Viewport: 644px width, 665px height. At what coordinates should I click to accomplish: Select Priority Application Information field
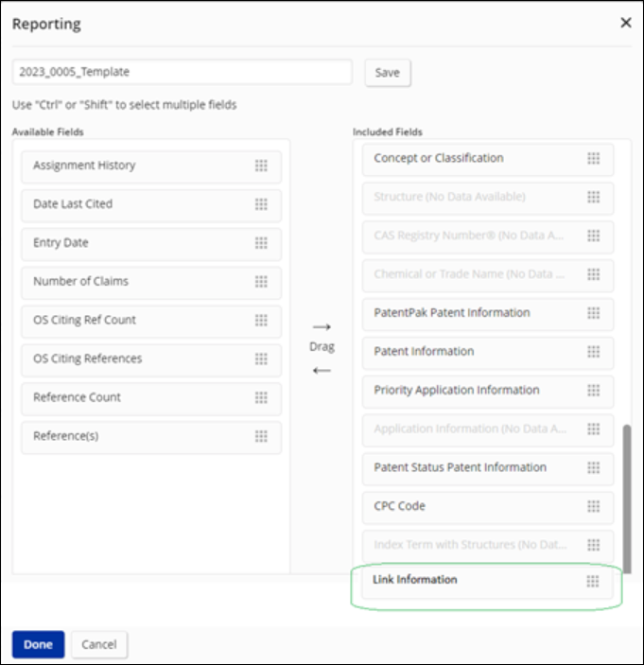click(473, 391)
